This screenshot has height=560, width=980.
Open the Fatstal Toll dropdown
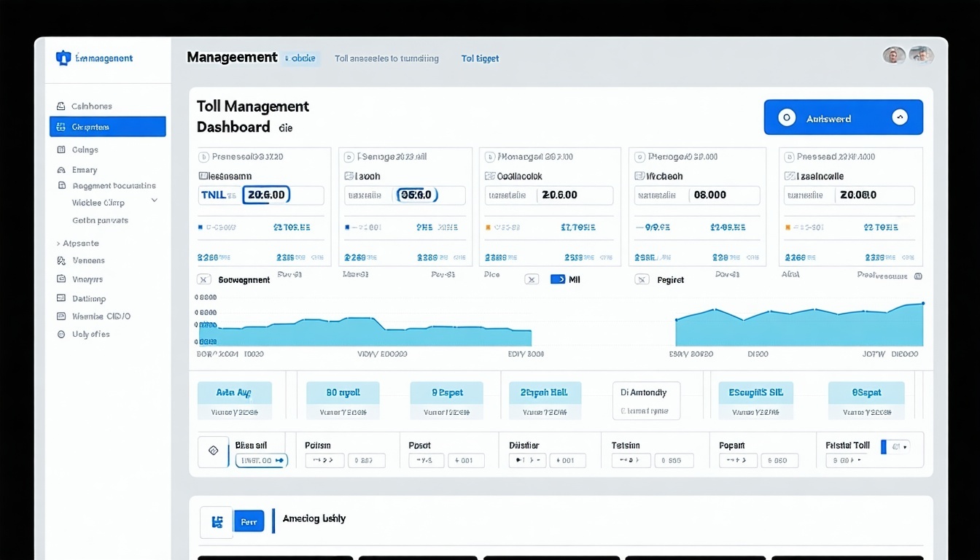coord(900,446)
